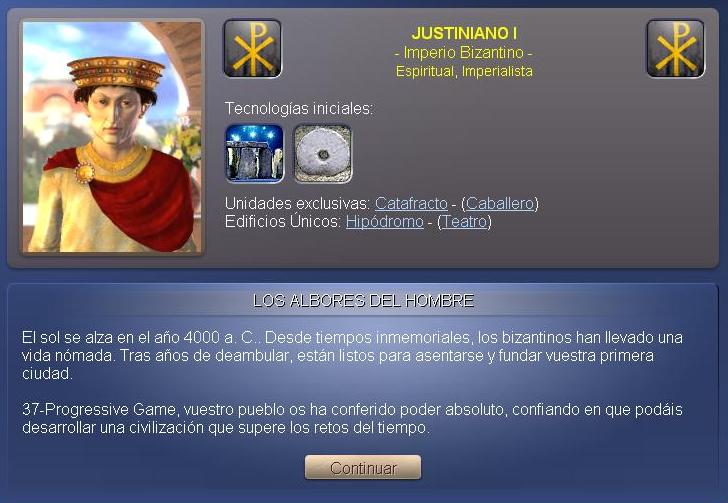Click the Unidades exclusivas label

click(297, 203)
